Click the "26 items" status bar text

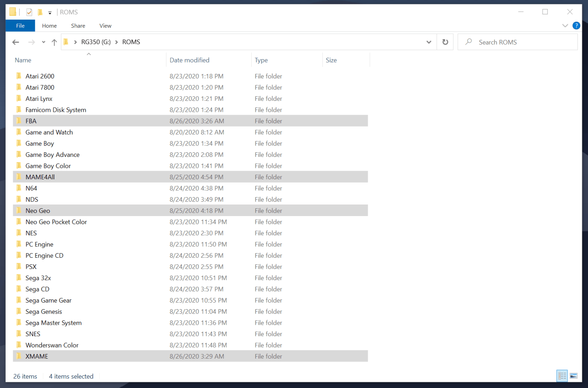[x=25, y=377]
